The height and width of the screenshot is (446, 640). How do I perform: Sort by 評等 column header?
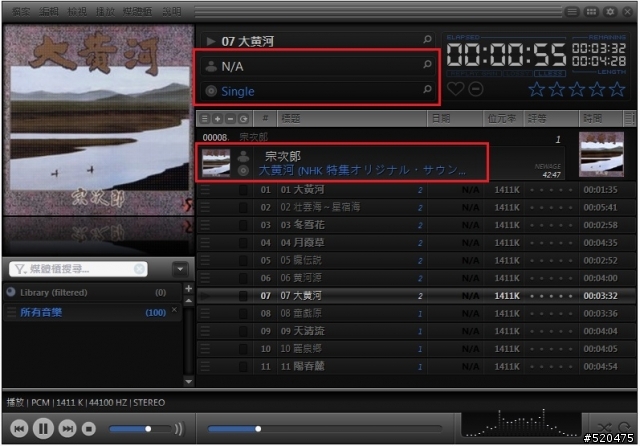click(551, 119)
